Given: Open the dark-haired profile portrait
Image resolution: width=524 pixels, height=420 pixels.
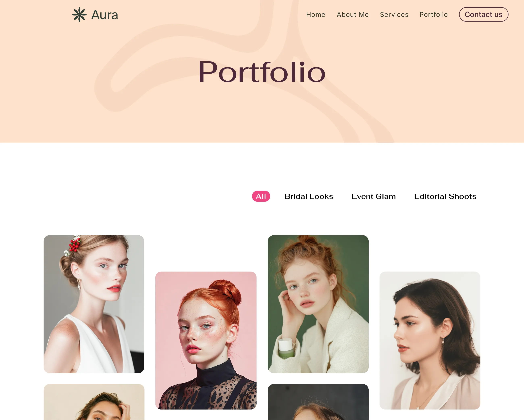Looking at the screenshot, I should 430,341.
